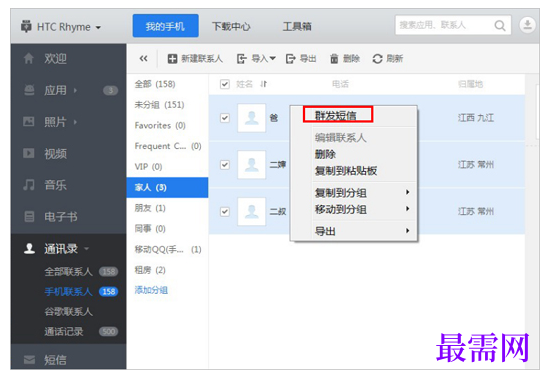Click the 欢迎 home icon in sidebar

pos(29,58)
